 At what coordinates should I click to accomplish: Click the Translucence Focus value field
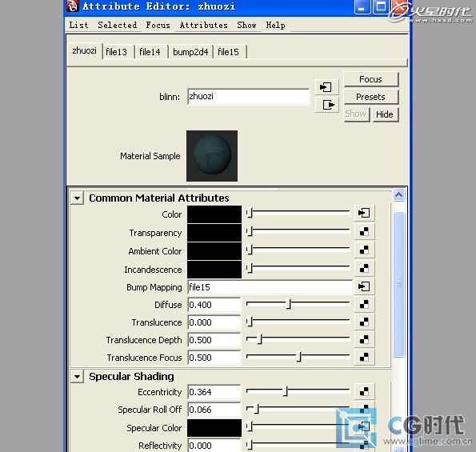[x=214, y=358]
